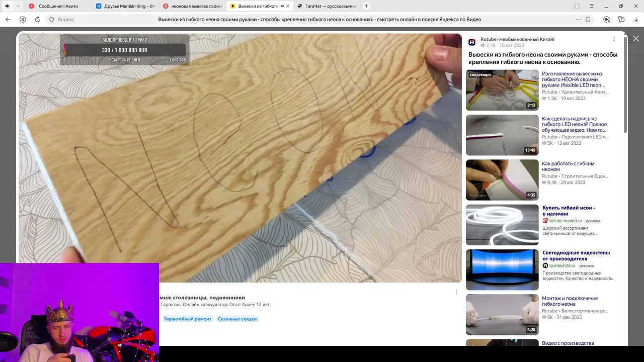Open a new tab with plus button
Viewport: 644px width, 362px height.
366,6
